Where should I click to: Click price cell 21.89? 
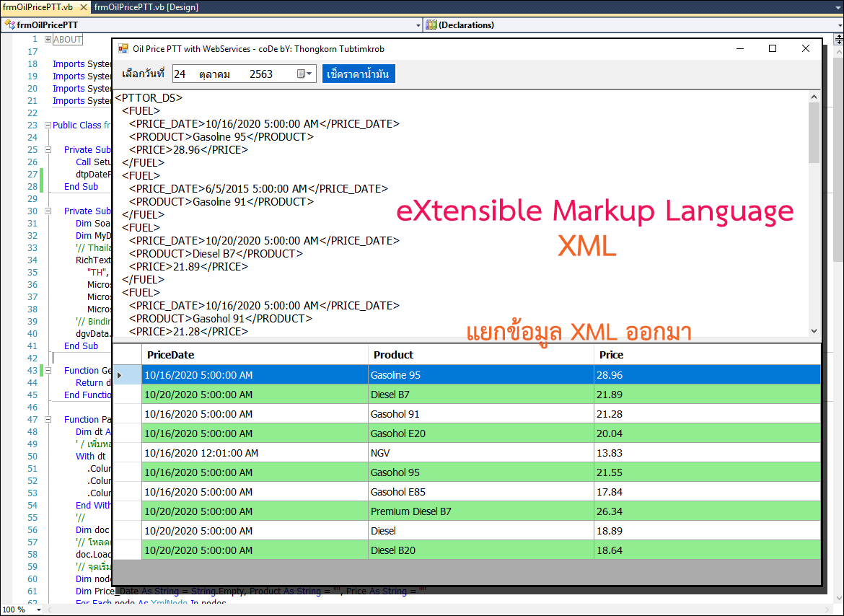707,395
